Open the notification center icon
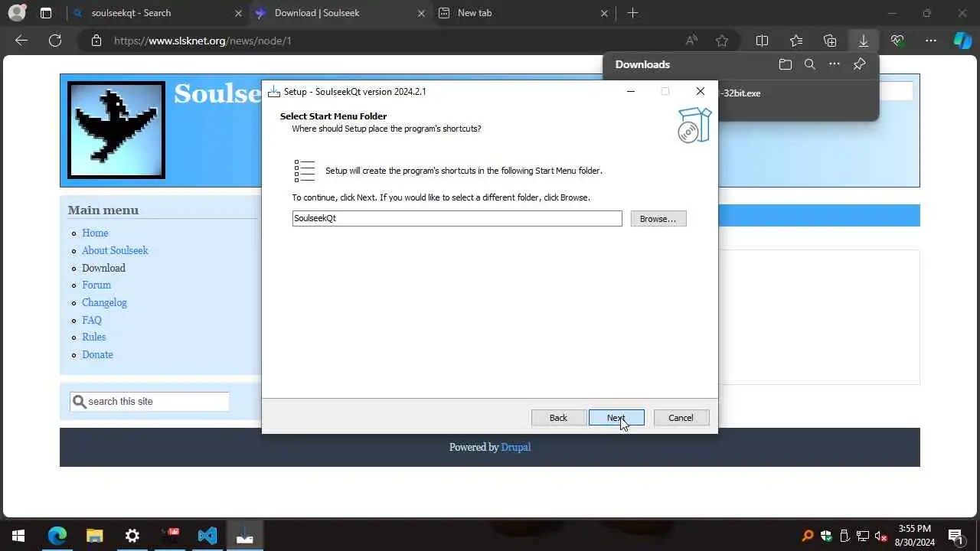 tap(955, 536)
